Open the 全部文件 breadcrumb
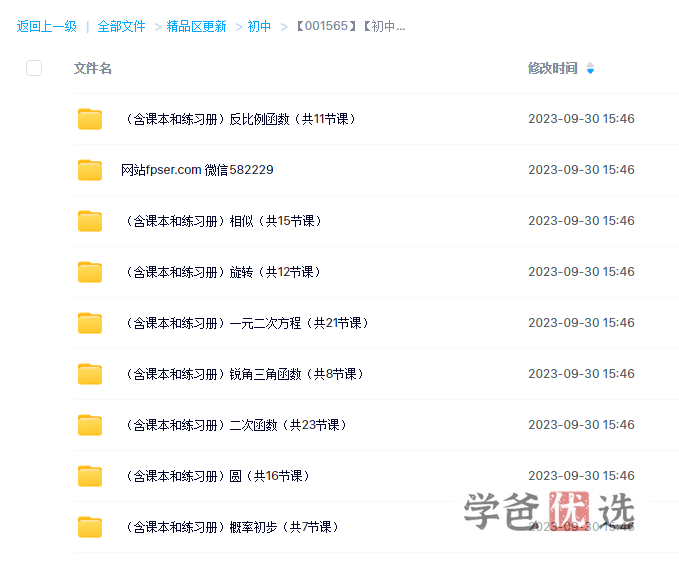 pyautogui.click(x=121, y=26)
